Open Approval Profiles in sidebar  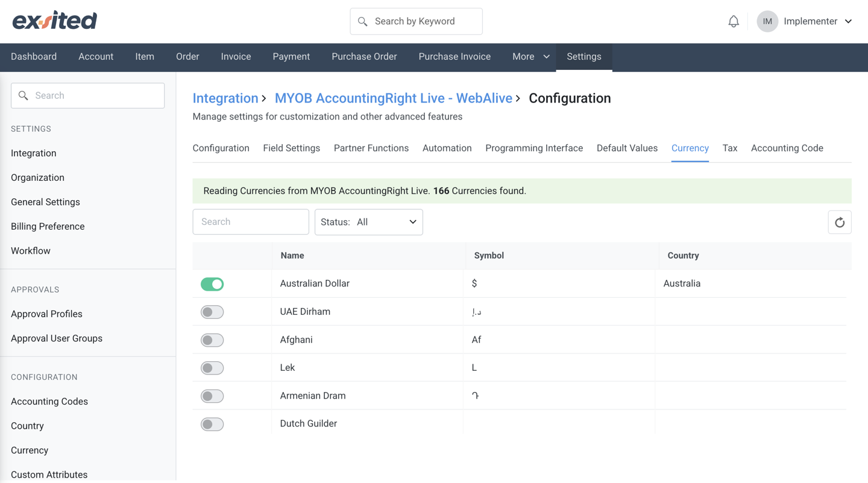click(x=46, y=314)
